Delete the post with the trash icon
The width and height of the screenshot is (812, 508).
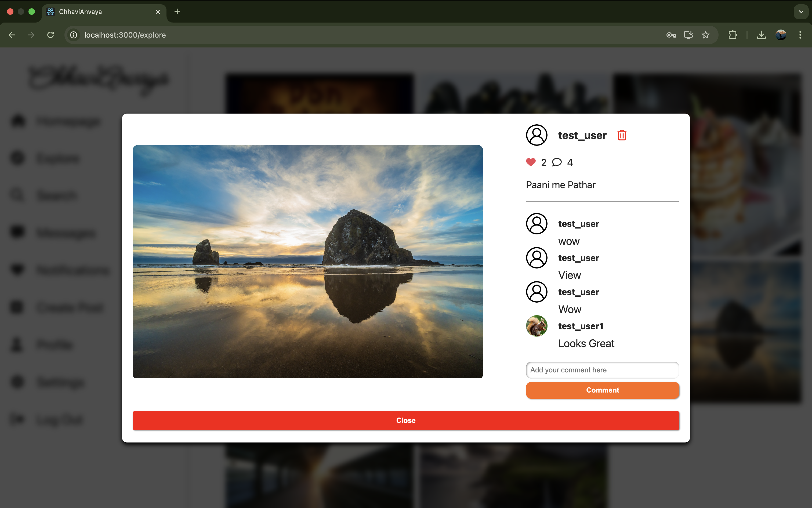(622, 135)
